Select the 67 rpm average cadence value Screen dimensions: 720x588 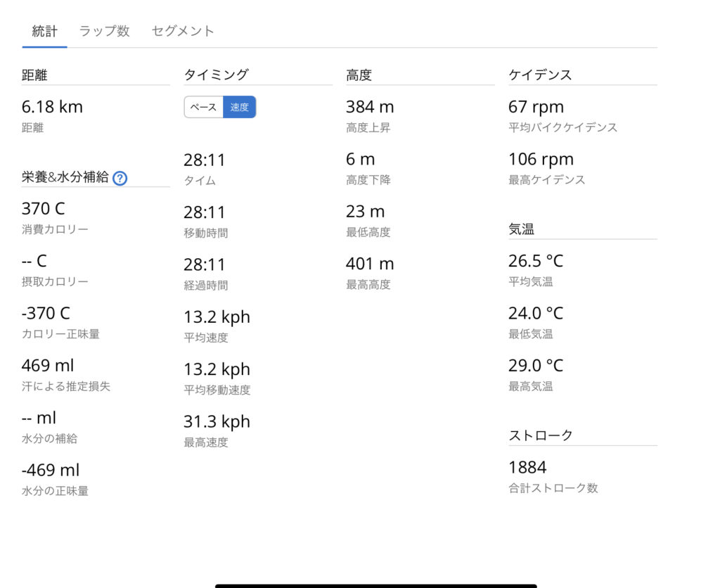[x=536, y=107]
